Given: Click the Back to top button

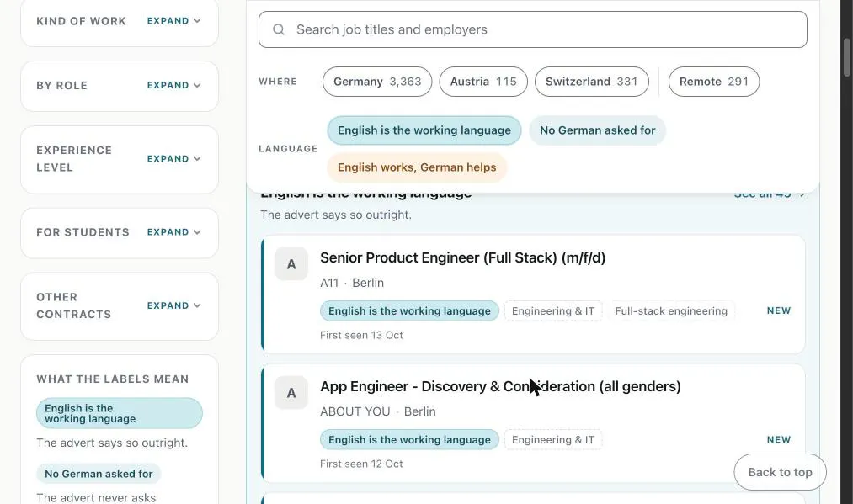Looking at the screenshot, I should coord(780,472).
